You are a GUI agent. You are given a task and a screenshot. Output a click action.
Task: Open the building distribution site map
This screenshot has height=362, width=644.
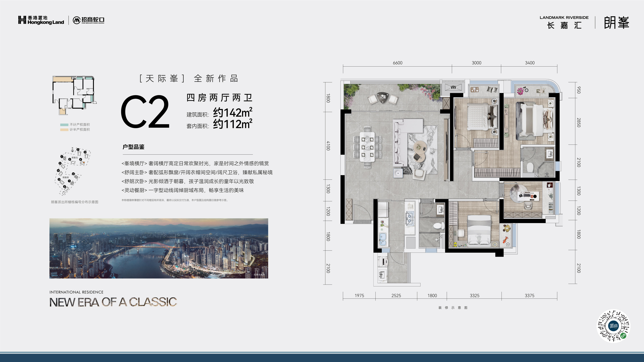(x=72, y=171)
